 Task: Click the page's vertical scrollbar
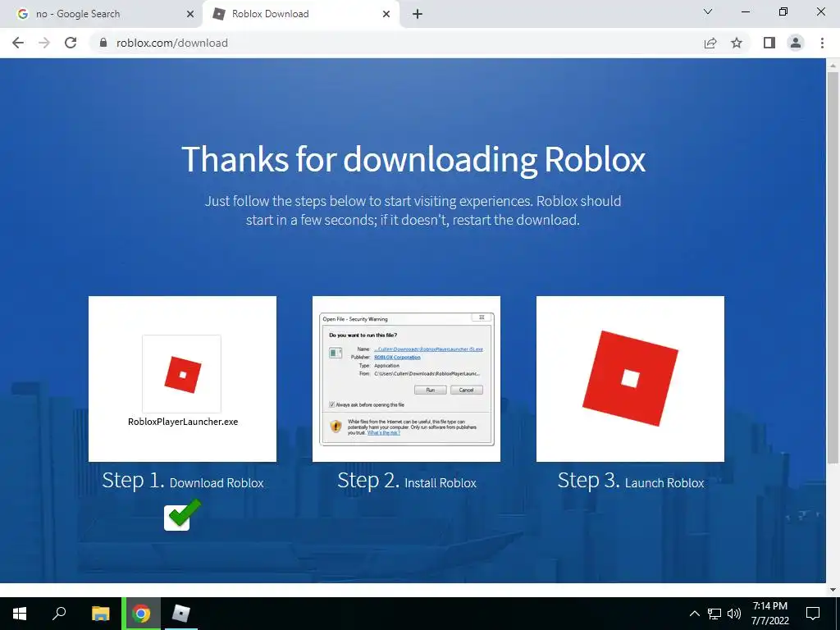point(833,268)
